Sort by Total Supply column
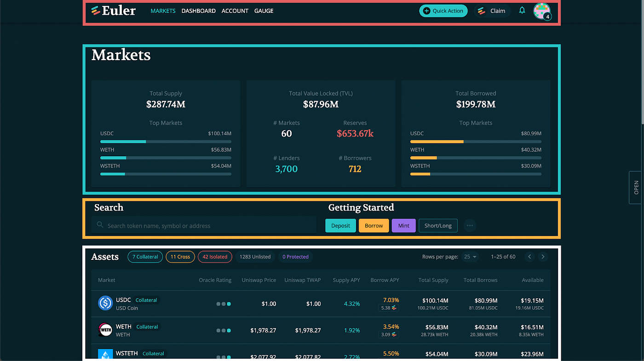Image resolution: width=644 pixels, height=361 pixels. [x=433, y=280]
